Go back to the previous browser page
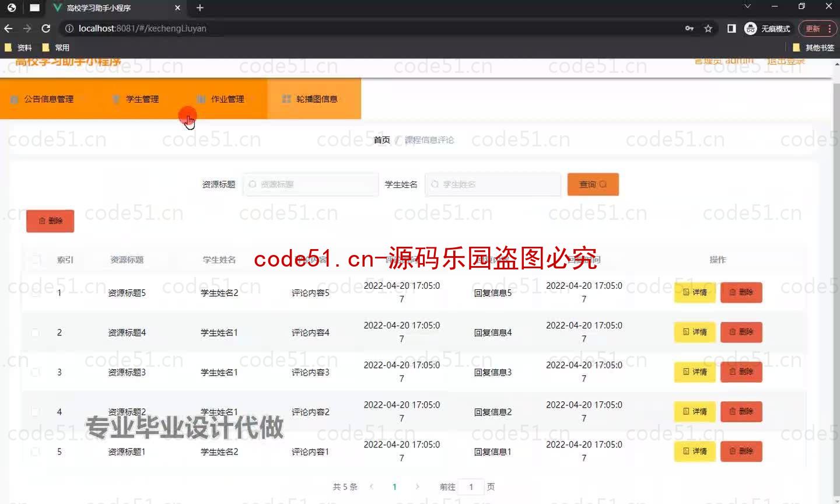 [x=8, y=28]
